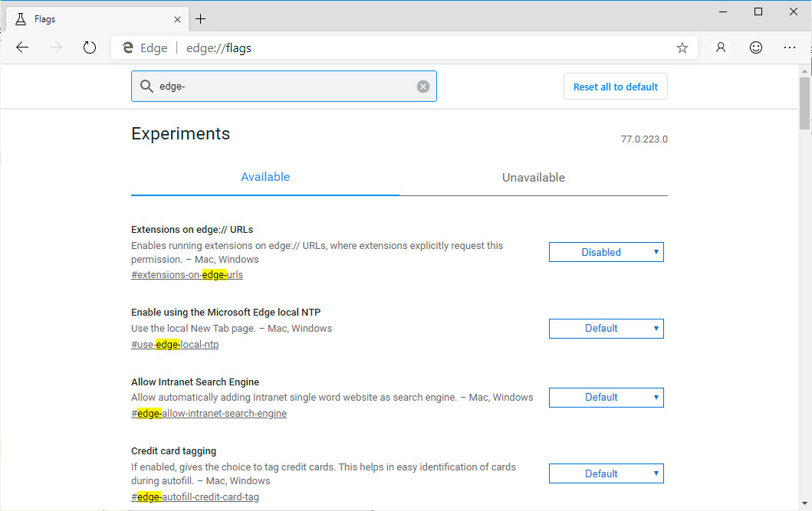Screen dimensions: 812x511
Task: Minimize the browser window
Action: [x=723, y=11]
